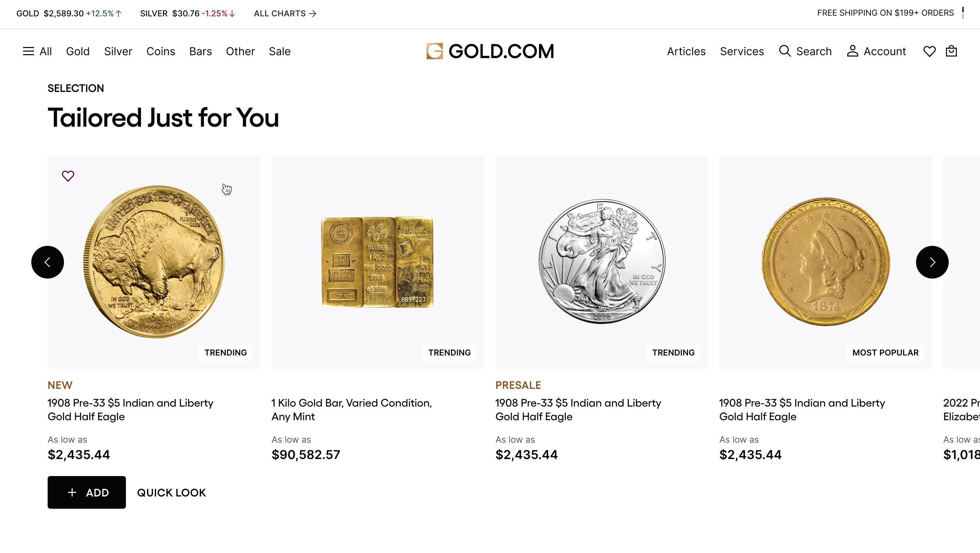
Task: Open the Sale navigation item
Action: (x=279, y=51)
